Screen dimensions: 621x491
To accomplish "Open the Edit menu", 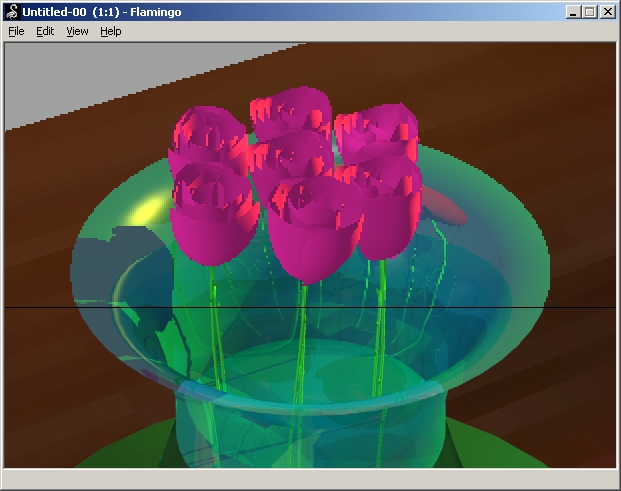I will (x=45, y=31).
